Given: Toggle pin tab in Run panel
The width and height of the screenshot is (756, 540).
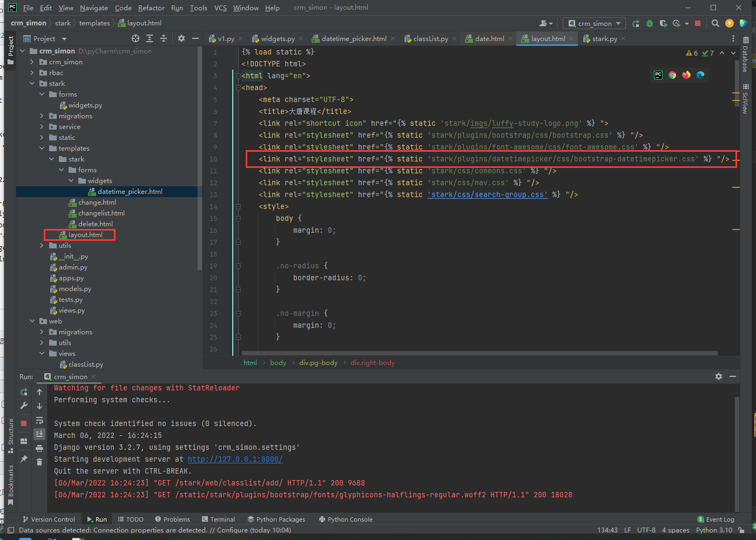Looking at the screenshot, I should pyautogui.click(x=24, y=459).
